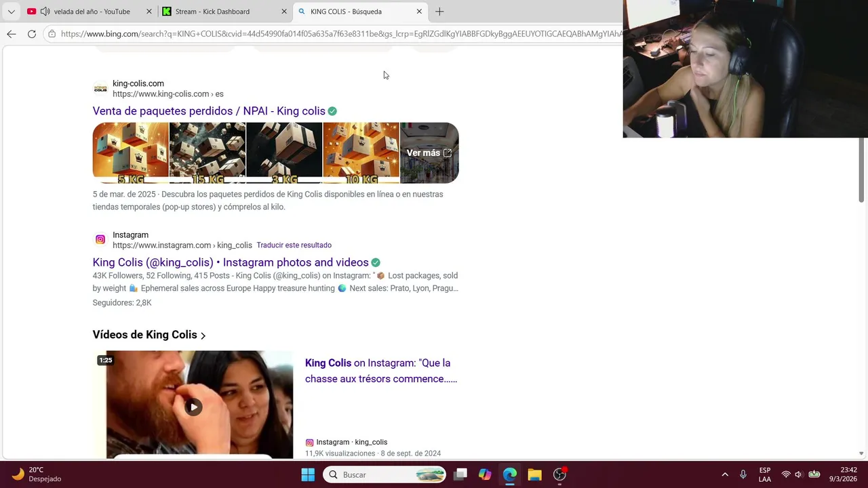The width and height of the screenshot is (868, 488).
Task: Open volume control in system tray
Action: coord(799,474)
